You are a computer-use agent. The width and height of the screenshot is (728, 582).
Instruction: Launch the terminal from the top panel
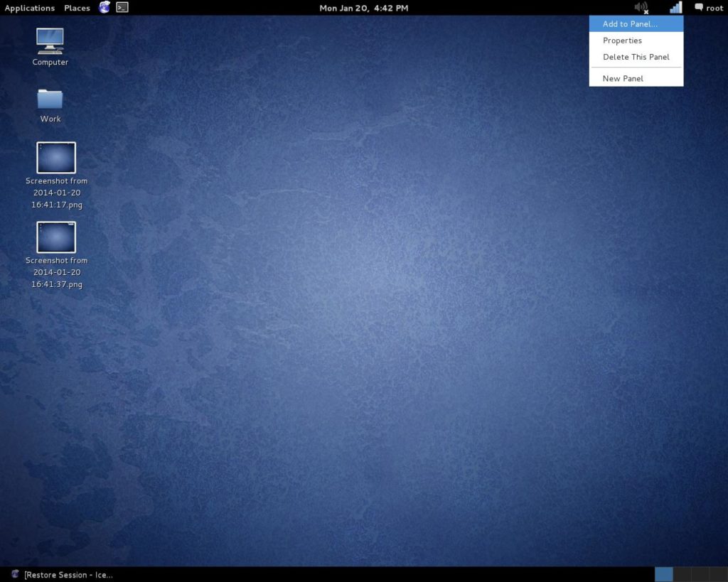click(x=122, y=8)
